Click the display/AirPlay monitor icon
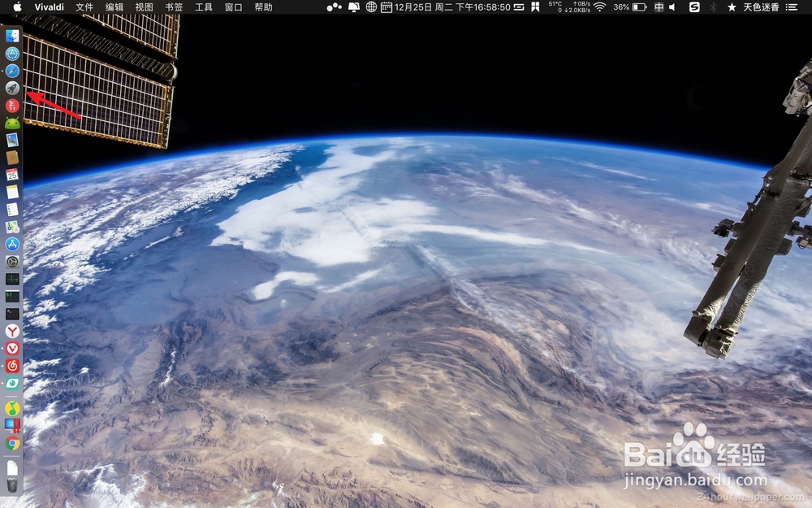Image resolution: width=812 pixels, height=508 pixels. click(x=354, y=7)
